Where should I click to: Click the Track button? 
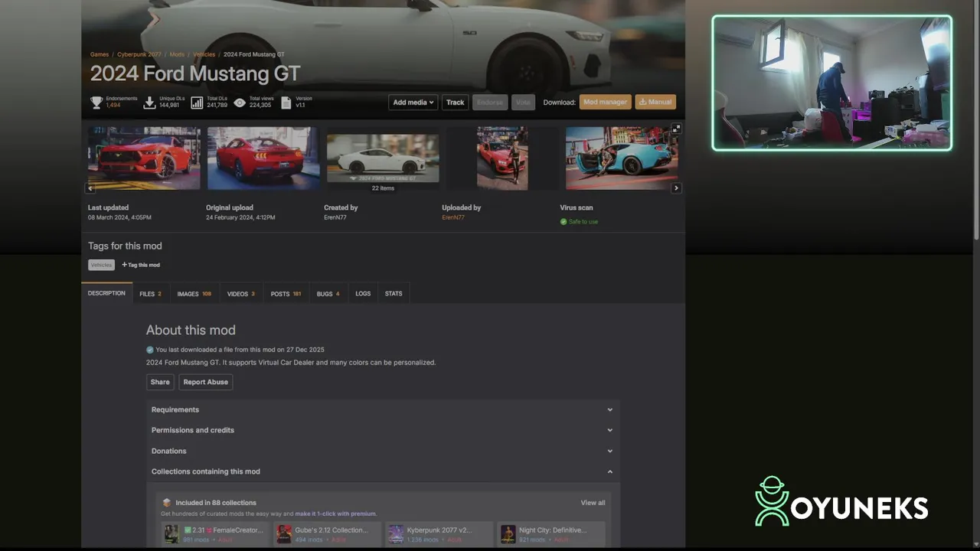pyautogui.click(x=456, y=102)
